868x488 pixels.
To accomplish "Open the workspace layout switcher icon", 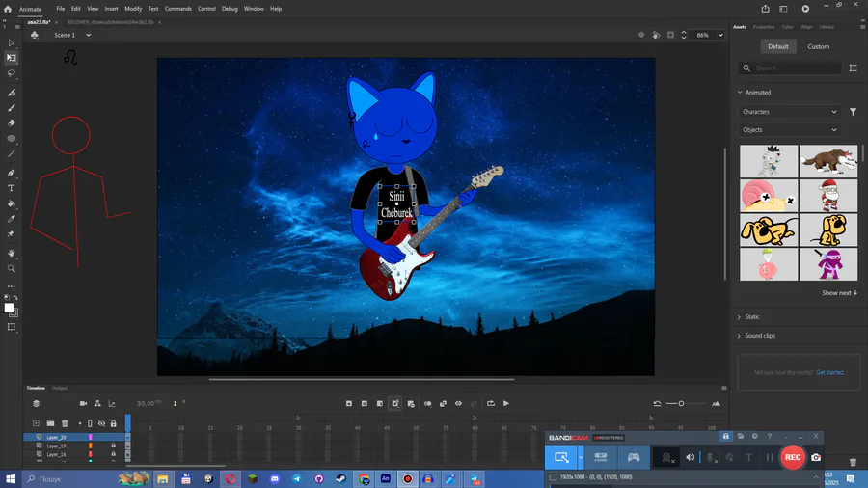I will coord(783,9).
